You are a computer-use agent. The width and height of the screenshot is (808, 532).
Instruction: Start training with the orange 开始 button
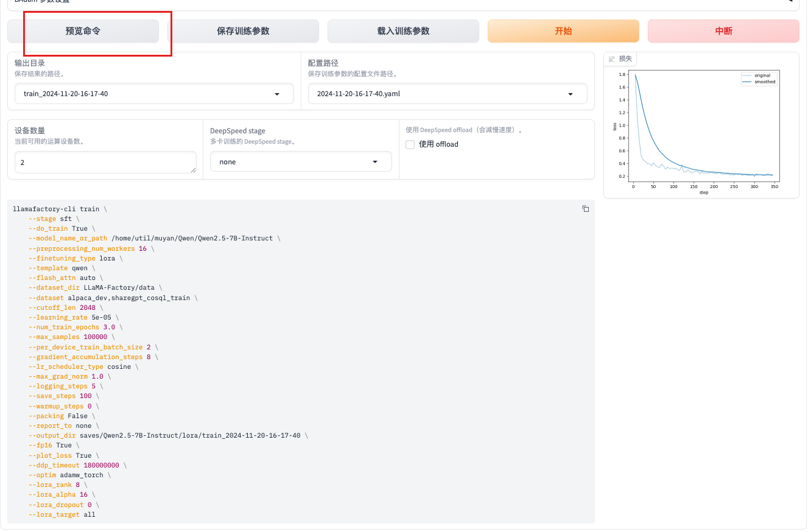coord(563,31)
